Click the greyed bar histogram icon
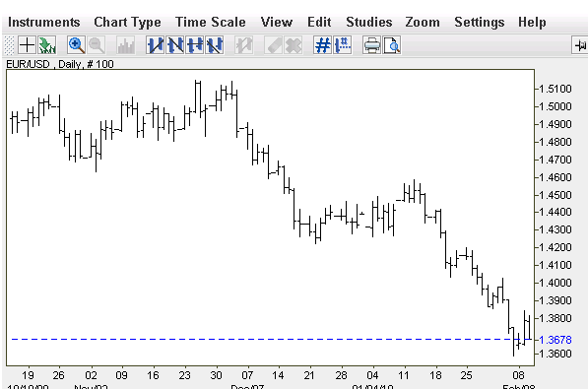The image size is (588, 389). pos(126,45)
